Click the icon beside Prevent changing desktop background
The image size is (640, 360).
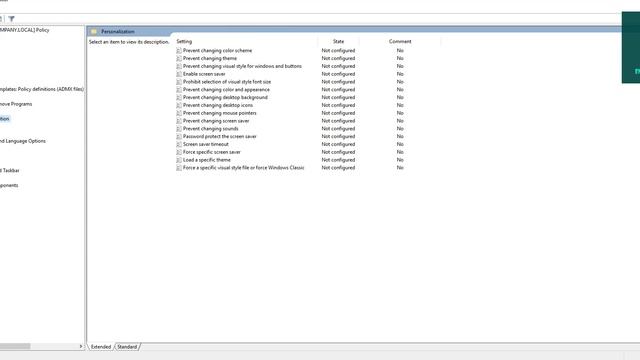[x=179, y=98]
